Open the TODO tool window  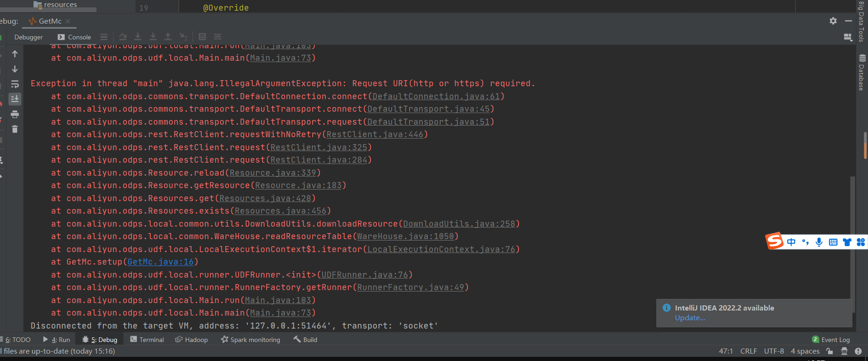(x=16, y=340)
